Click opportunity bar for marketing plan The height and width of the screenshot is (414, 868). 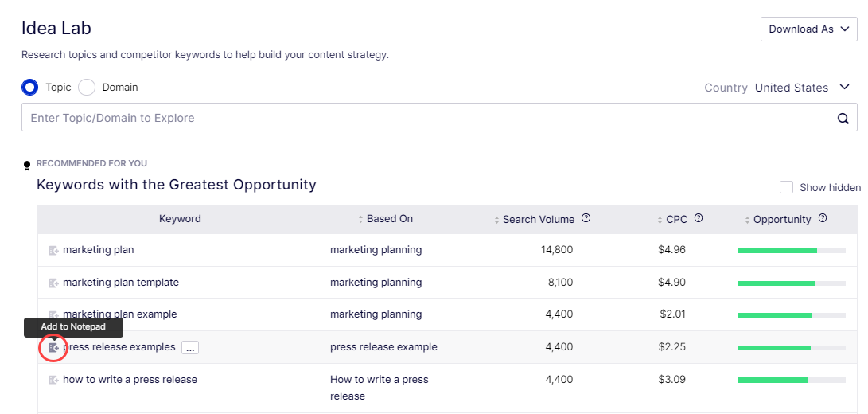click(x=792, y=251)
